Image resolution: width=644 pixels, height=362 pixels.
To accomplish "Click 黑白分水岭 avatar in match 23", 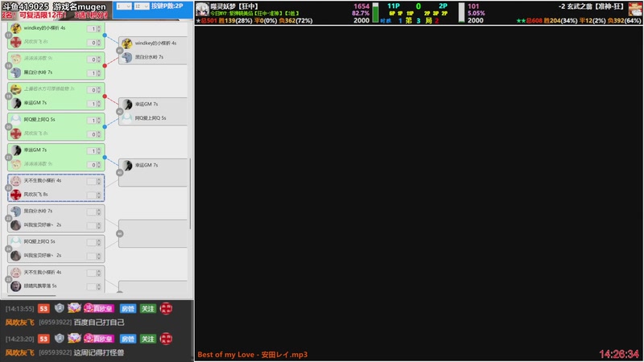I will (x=15, y=212).
